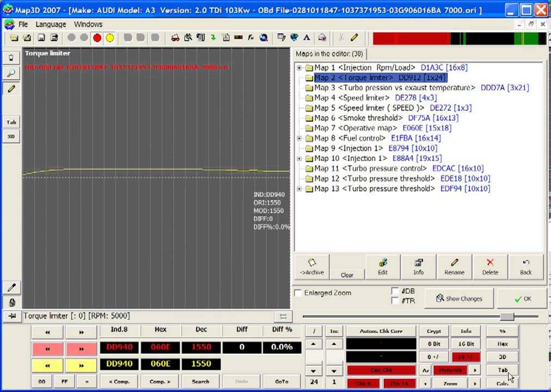
Task: Click down arrow above the value 24
Action: (314, 371)
